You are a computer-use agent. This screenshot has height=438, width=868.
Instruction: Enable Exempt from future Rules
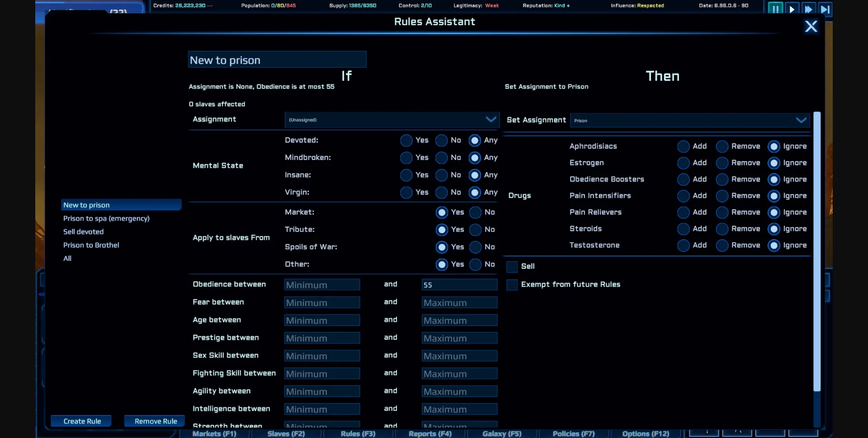511,285
